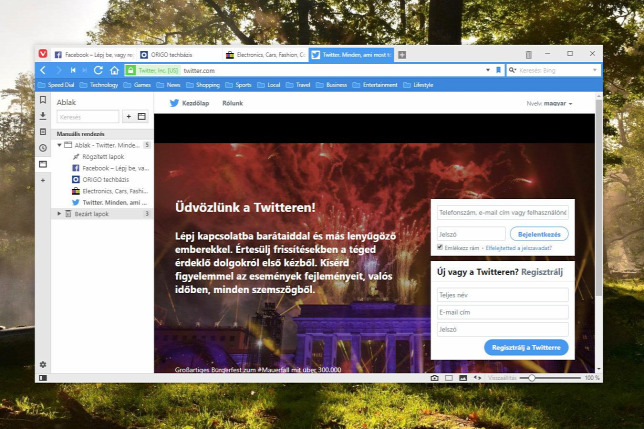
Task: Switch to the ORIGO techbázis tab
Action: coord(179,55)
